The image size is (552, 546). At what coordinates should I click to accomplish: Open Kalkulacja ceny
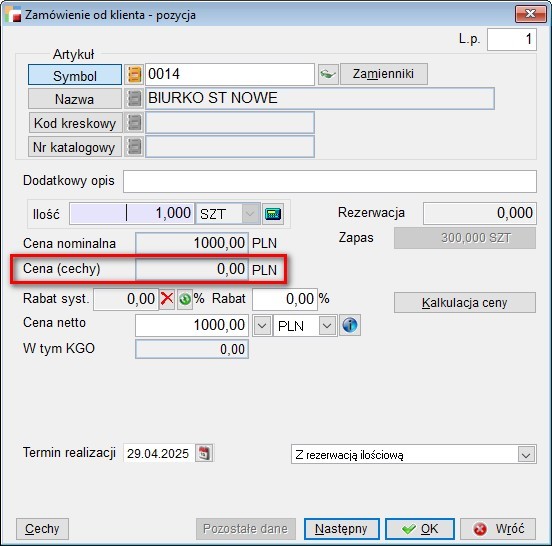coord(465,302)
